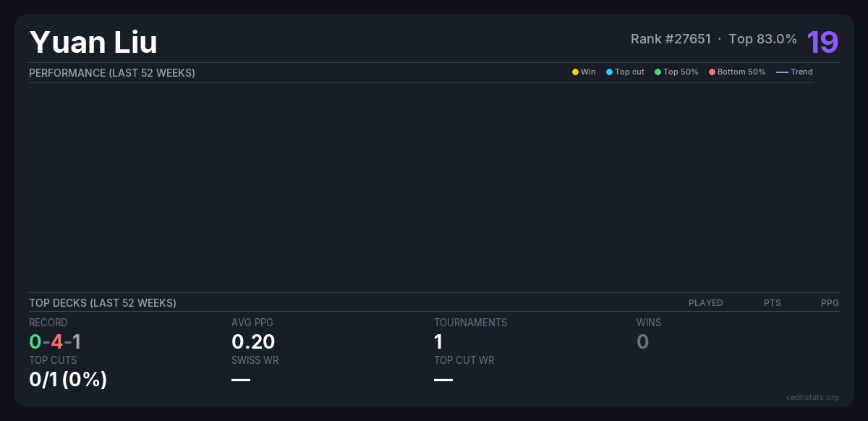Click the player name Yuan Liu

[93, 42]
